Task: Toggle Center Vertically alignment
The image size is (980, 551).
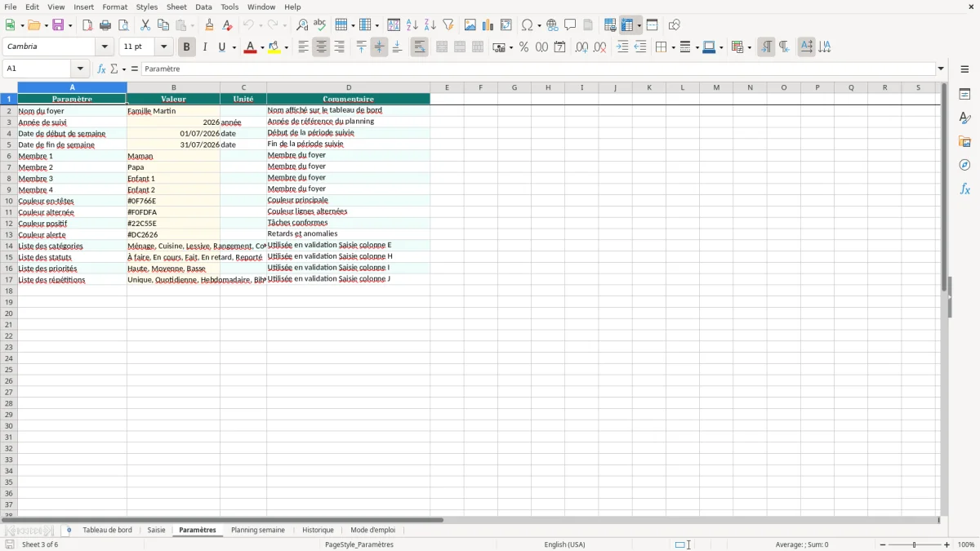Action: (379, 47)
